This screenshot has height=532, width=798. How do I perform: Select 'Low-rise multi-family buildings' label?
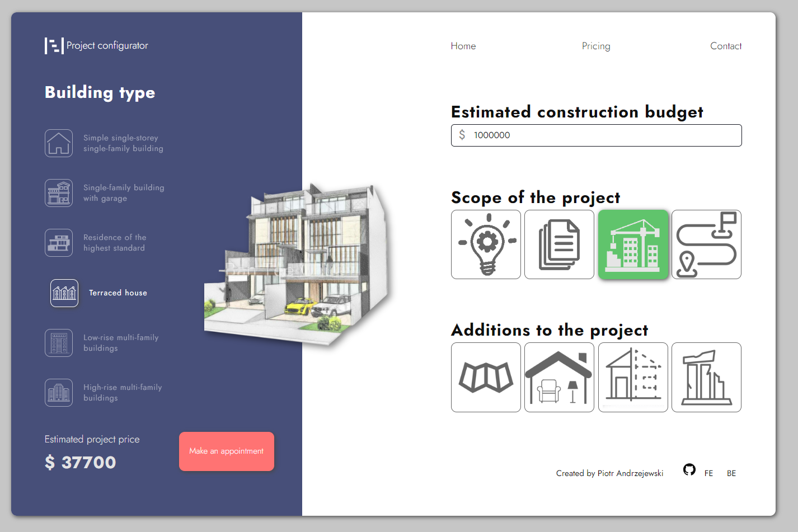click(121, 343)
